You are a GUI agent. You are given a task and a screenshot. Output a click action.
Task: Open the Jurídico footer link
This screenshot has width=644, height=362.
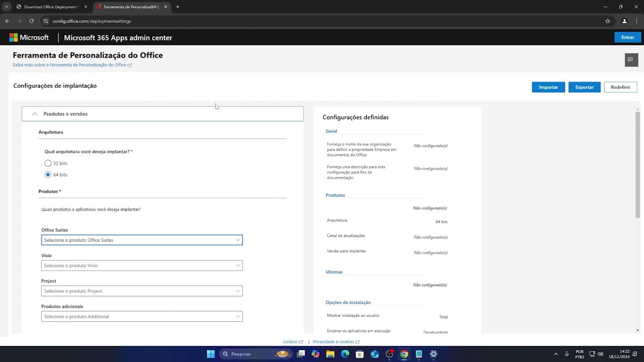pyautogui.click(x=293, y=342)
